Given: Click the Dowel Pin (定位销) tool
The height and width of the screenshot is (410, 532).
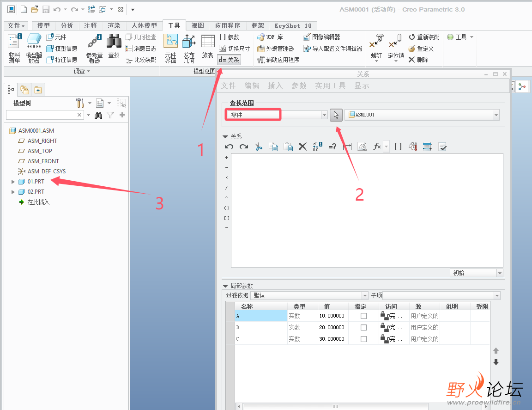Looking at the screenshot, I should (x=396, y=48).
